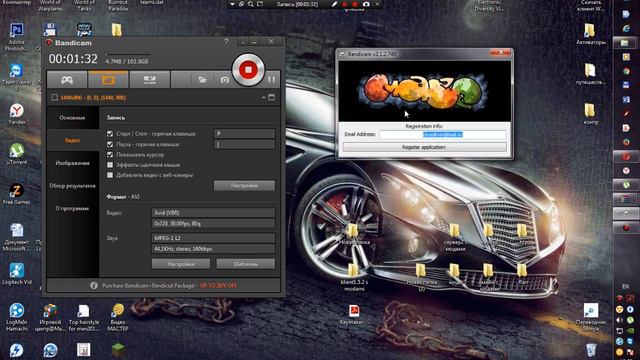Click the 30.00fps video settings field

213,223
